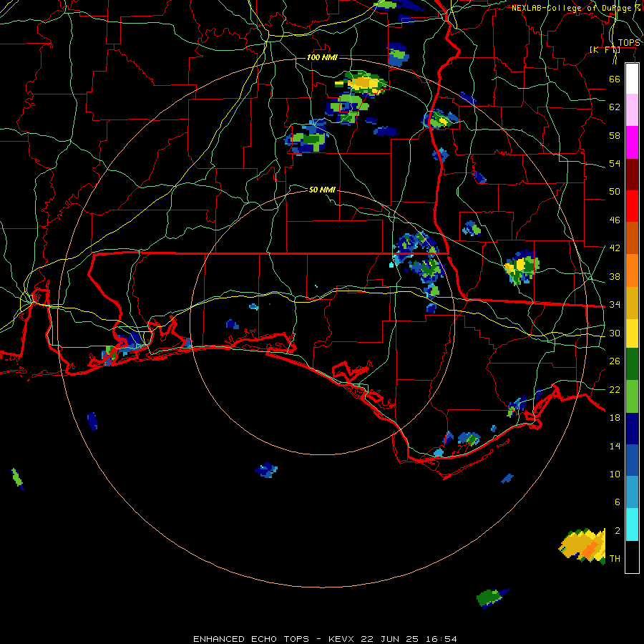Viewport: 644px width, 644px height.
Task: Click the 26 value on legend scale
Action: click(615, 361)
